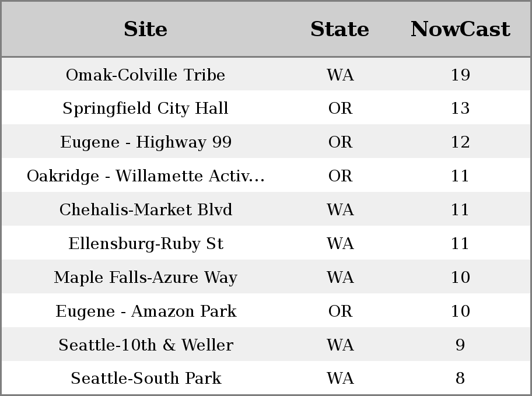
Task: Select Seattle-10th & Weller site
Action: pos(145,345)
